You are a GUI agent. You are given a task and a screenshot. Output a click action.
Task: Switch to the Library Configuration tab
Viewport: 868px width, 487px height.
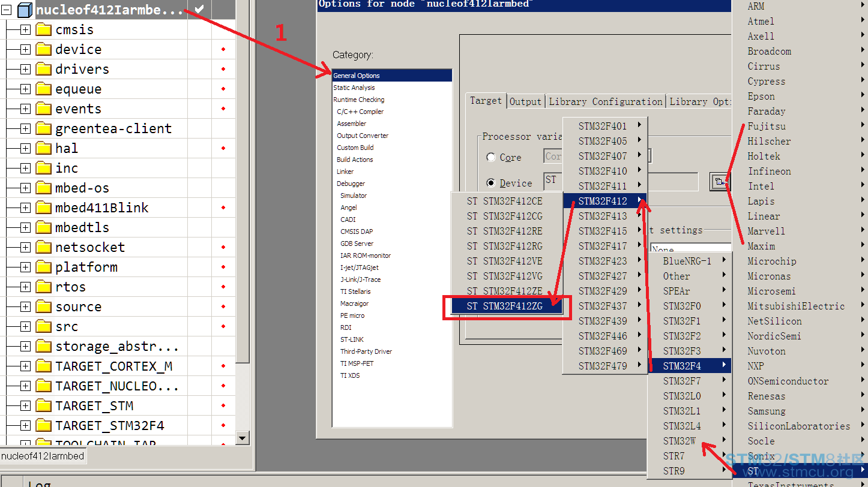point(606,101)
